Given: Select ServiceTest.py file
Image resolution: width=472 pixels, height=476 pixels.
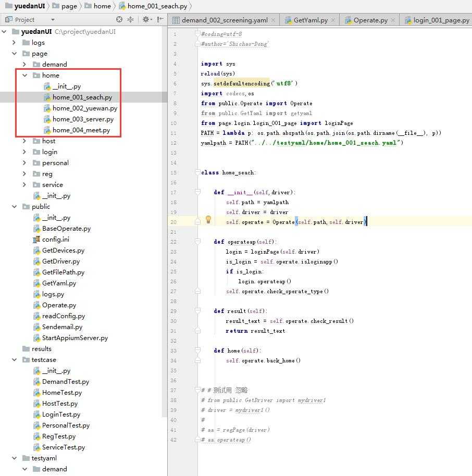Looking at the screenshot, I should click(x=59, y=447).
